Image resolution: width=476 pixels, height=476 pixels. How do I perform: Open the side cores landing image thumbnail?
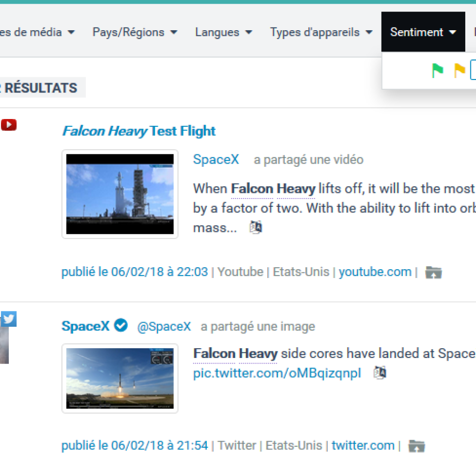(x=120, y=378)
